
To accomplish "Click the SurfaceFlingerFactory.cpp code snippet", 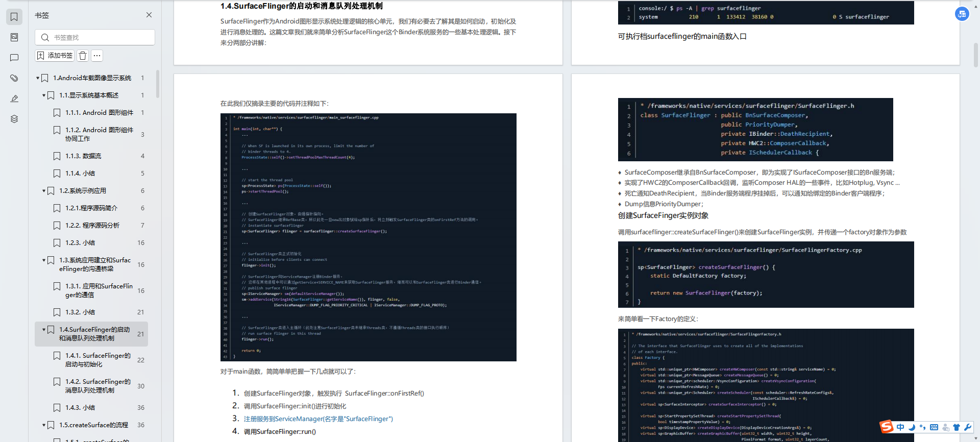I will [x=766, y=275].
